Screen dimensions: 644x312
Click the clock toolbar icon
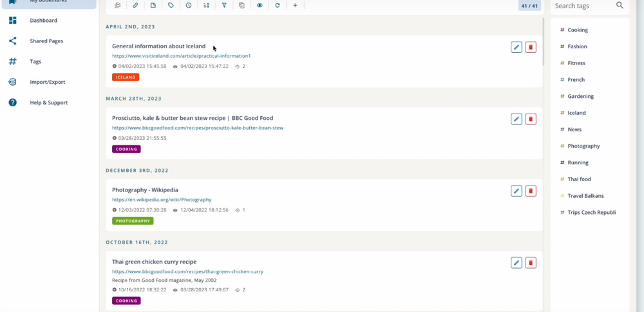click(189, 6)
